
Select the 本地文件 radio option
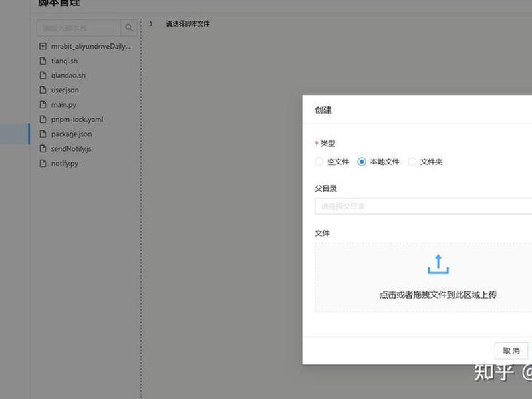pyautogui.click(x=362, y=162)
